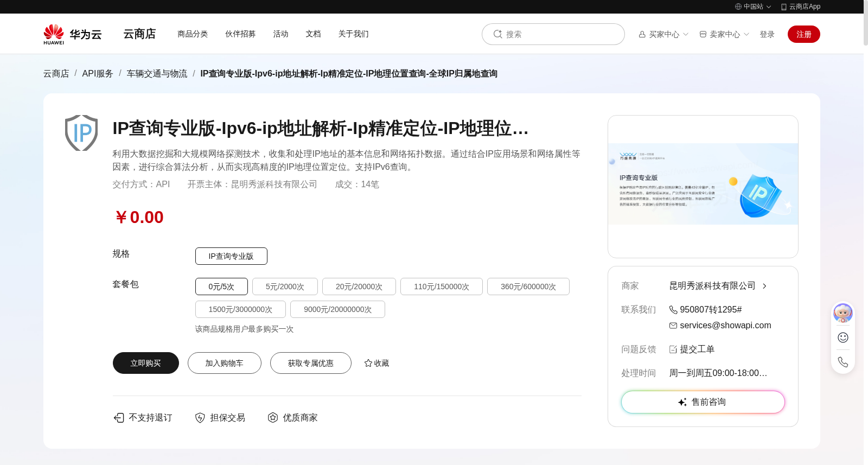This screenshot has width=868, height=465.
Task: Click the phone icon beside 950807转1295#
Action: click(x=673, y=310)
